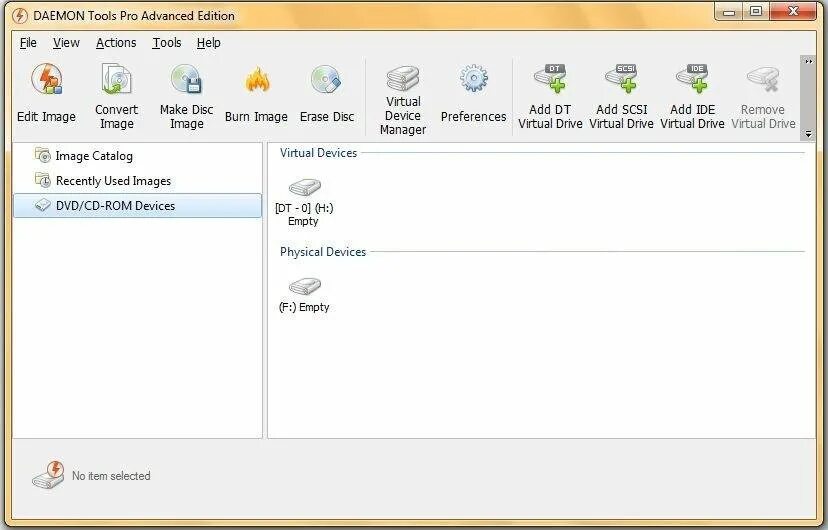Open Burn Image flame tool

(x=256, y=94)
